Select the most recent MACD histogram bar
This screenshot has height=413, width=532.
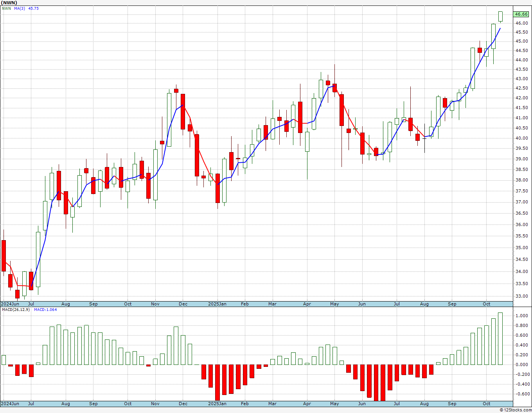500,339
